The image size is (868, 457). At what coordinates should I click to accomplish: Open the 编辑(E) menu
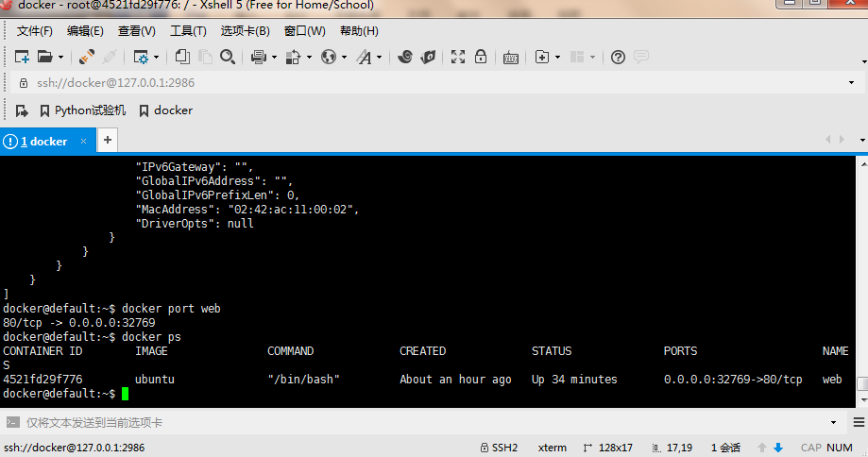(85, 31)
